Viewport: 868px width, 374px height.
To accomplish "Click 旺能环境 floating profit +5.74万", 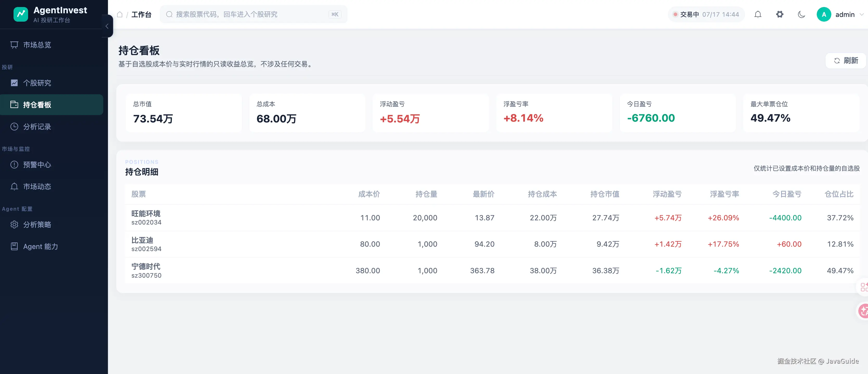I will 668,218.
